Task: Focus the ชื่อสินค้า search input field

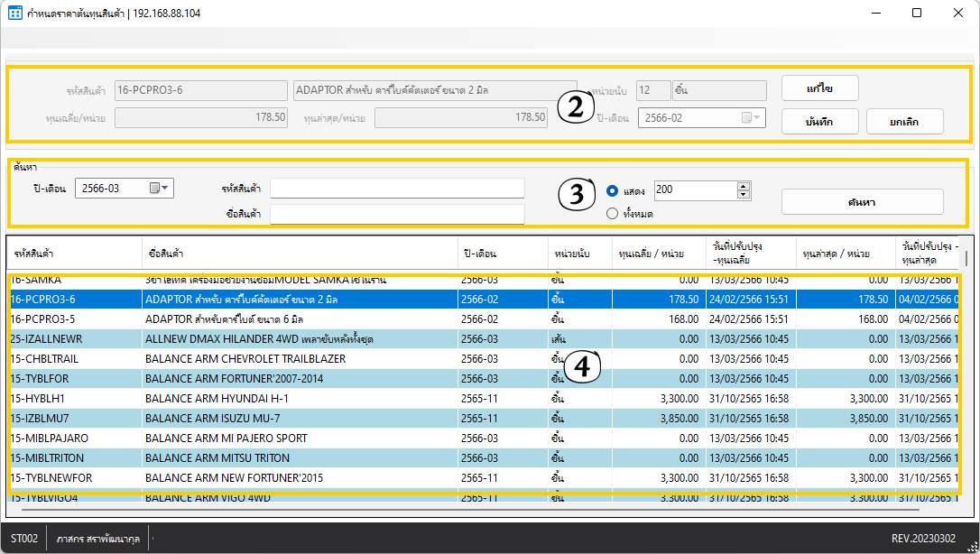Action: (397, 214)
